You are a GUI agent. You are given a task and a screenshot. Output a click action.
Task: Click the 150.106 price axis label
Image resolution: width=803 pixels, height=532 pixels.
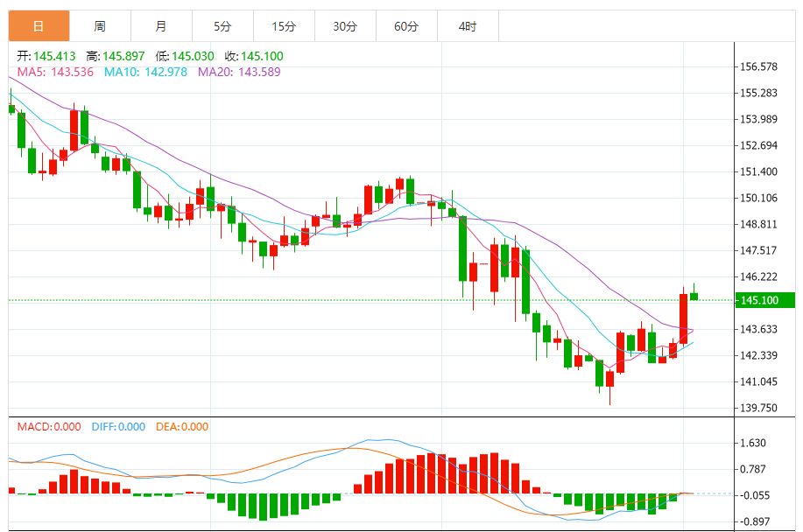[x=758, y=198]
